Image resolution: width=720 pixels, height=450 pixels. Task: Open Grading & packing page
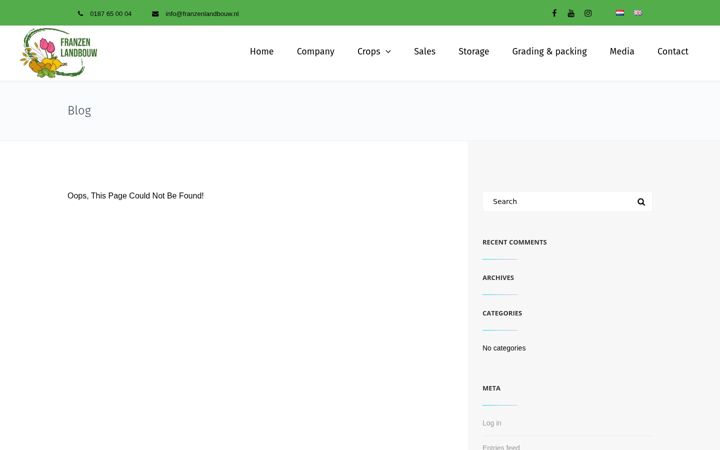pyautogui.click(x=549, y=51)
